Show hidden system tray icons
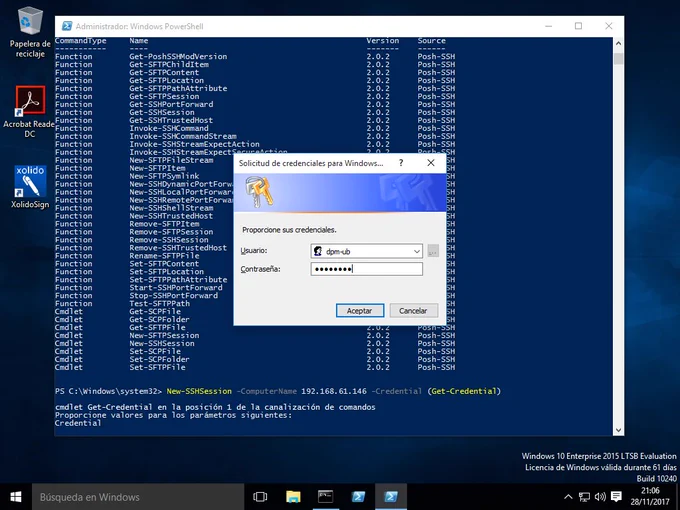680x510 pixels. coord(568,497)
